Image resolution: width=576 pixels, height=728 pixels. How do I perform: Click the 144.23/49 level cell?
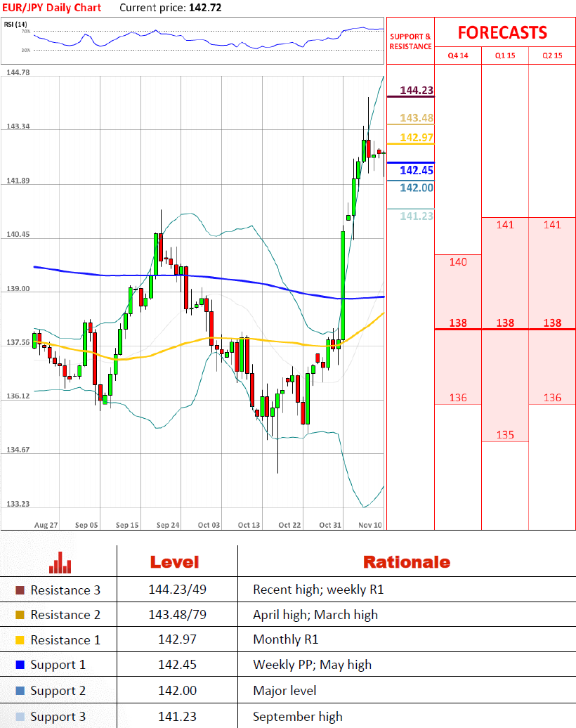tap(177, 590)
